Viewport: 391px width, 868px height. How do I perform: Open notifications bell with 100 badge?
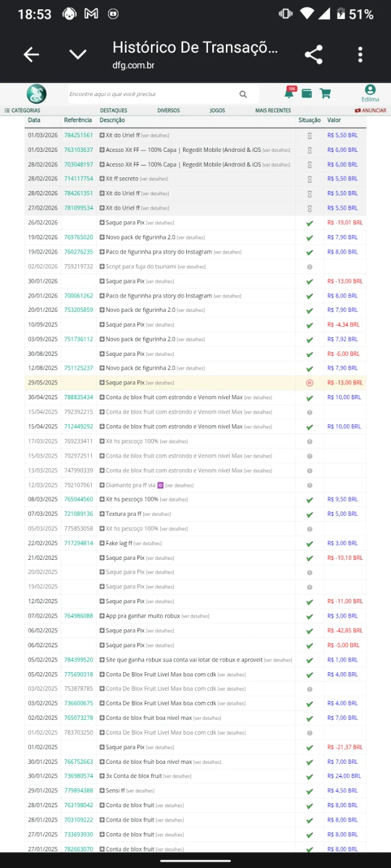[289, 93]
